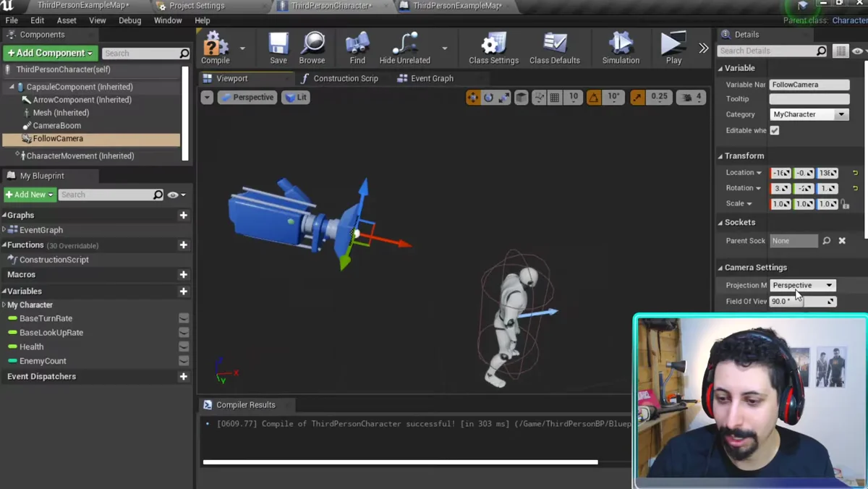Click the Lit view mode button
Viewport: 868px width, 489px height.
coord(296,97)
